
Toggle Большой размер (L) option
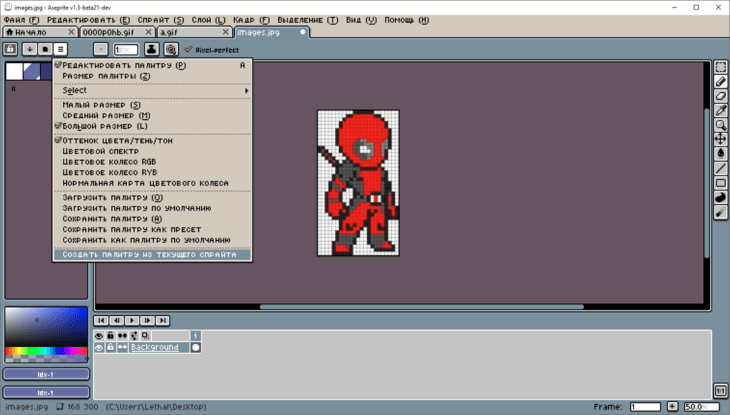[152, 126]
